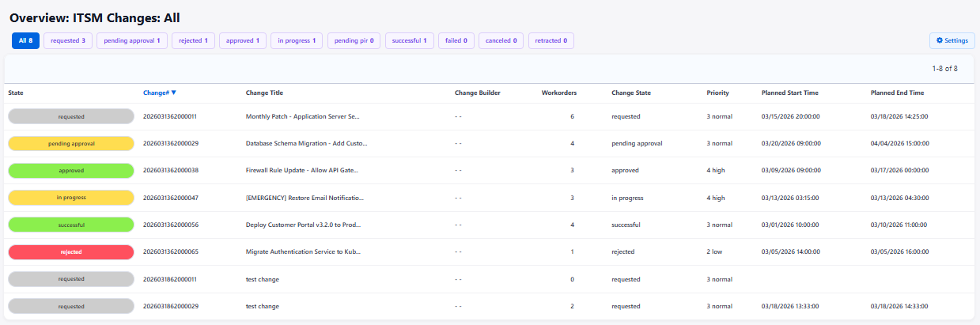Click the red 'rejected' state badge

[71, 251]
